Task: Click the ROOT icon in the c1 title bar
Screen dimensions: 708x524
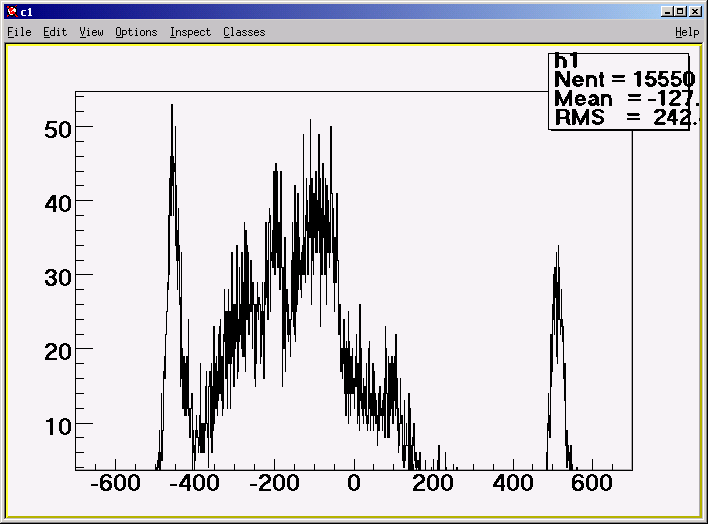Action: [13, 12]
